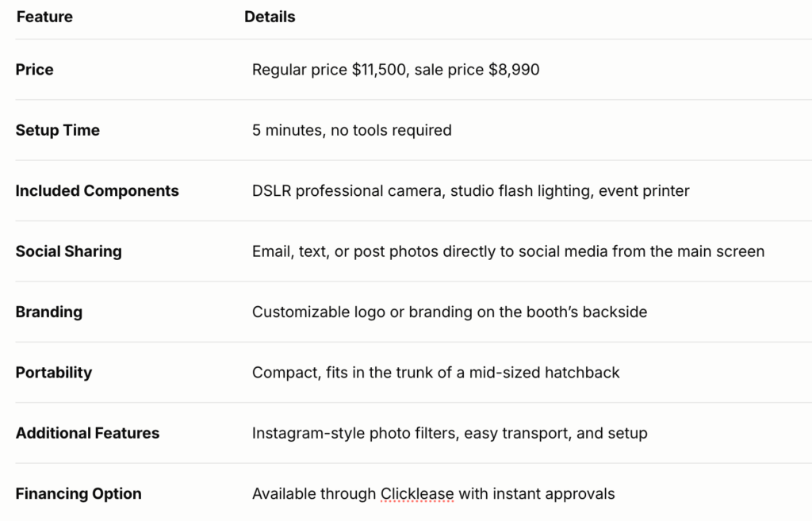This screenshot has width=812, height=521.
Task: Click the customizable logo branding details cell
Action: click(x=450, y=312)
